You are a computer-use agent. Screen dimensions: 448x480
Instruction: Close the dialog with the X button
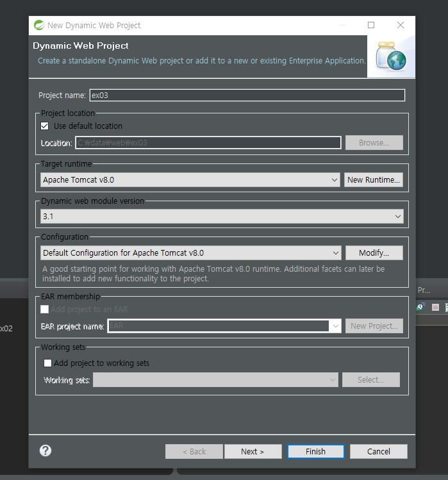tap(401, 25)
